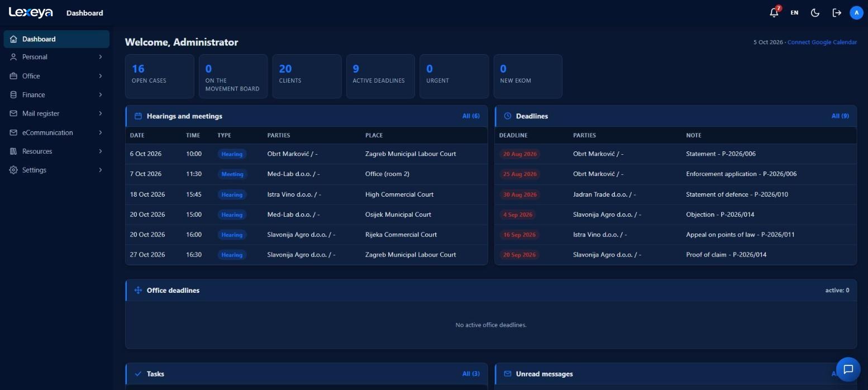Click the 20 Aug 2026 deadline badge
The width and height of the screenshot is (868, 390).
pyautogui.click(x=519, y=154)
